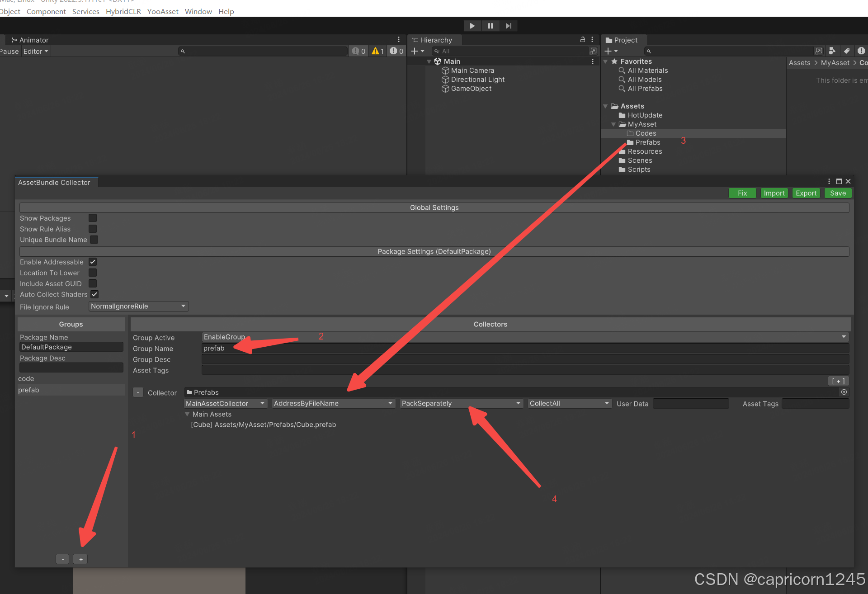This screenshot has height=594, width=868.
Task: Collapse the MyAsset folder tree
Action: pyautogui.click(x=613, y=124)
